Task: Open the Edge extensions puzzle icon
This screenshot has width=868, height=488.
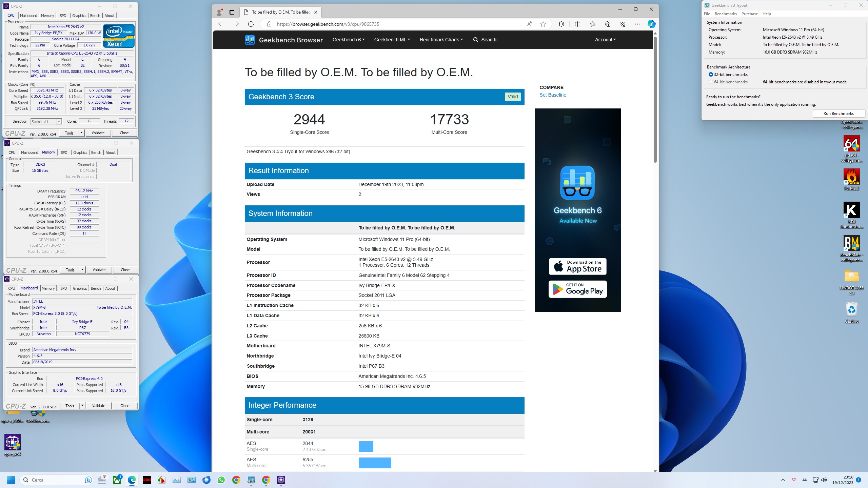Action: point(561,24)
